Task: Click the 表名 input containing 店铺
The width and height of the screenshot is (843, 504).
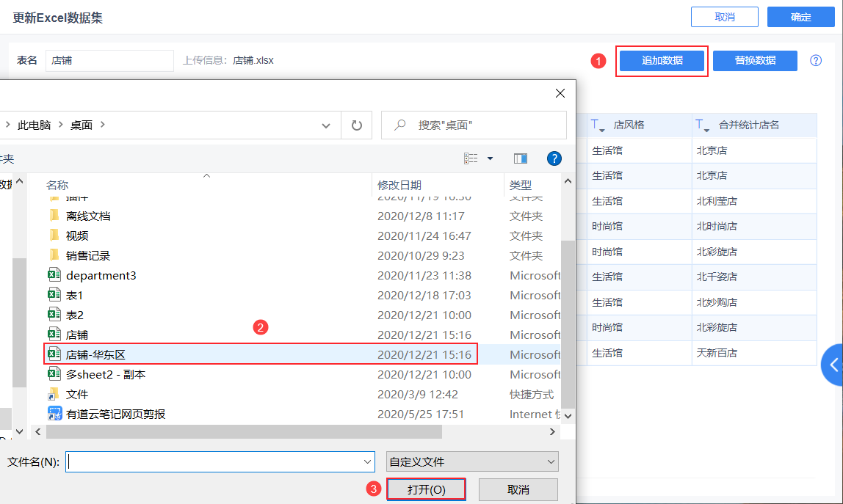Action: click(109, 61)
